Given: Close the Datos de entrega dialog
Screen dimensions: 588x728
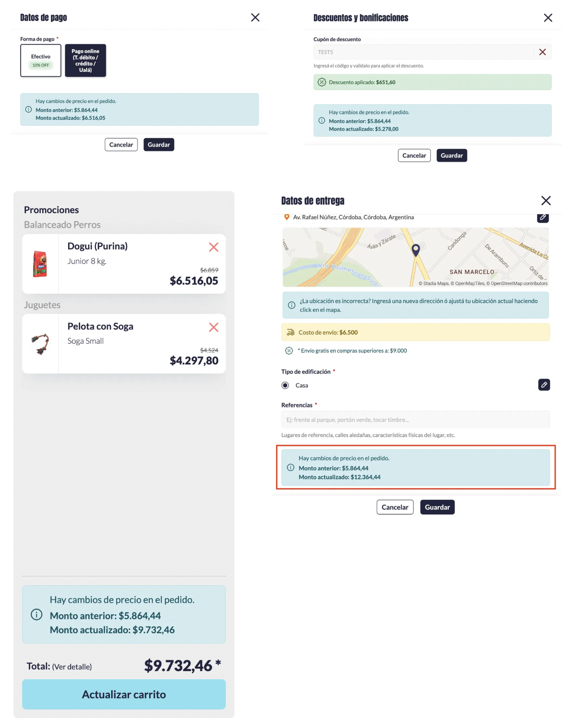Looking at the screenshot, I should pyautogui.click(x=546, y=201).
